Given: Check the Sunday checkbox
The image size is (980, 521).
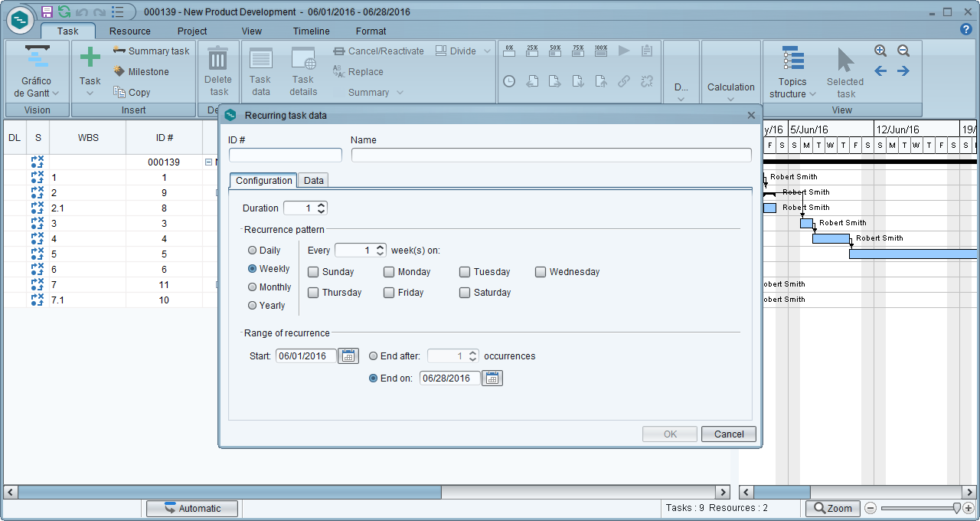Looking at the screenshot, I should (x=313, y=272).
